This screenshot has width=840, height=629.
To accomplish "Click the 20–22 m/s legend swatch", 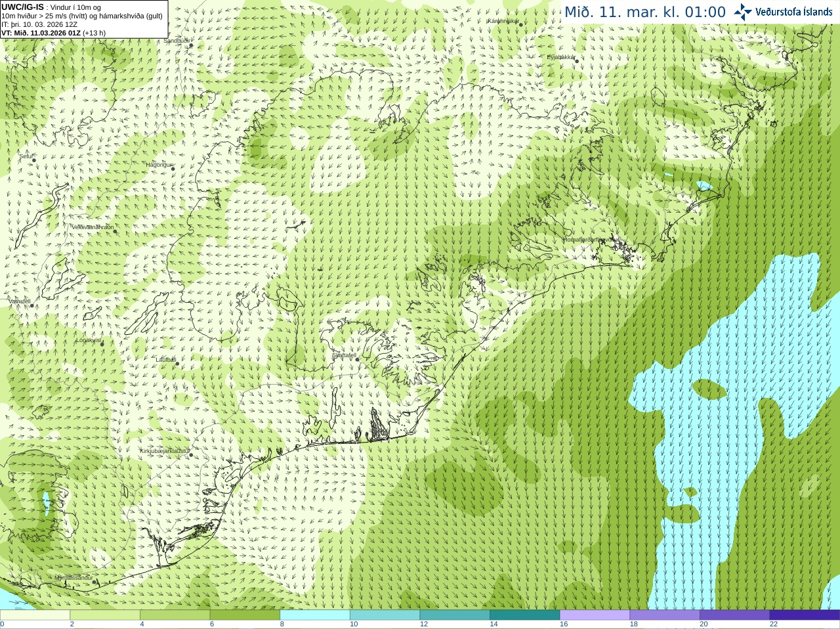I will [x=735, y=615].
